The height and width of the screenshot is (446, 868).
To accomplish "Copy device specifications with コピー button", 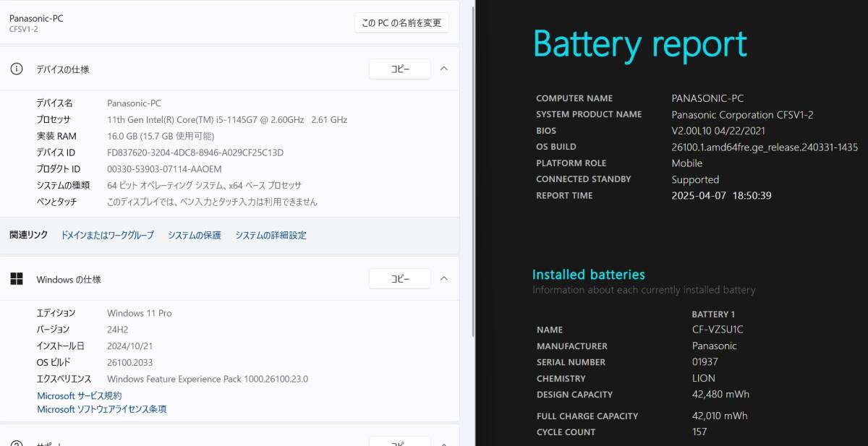I will click(400, 69).
